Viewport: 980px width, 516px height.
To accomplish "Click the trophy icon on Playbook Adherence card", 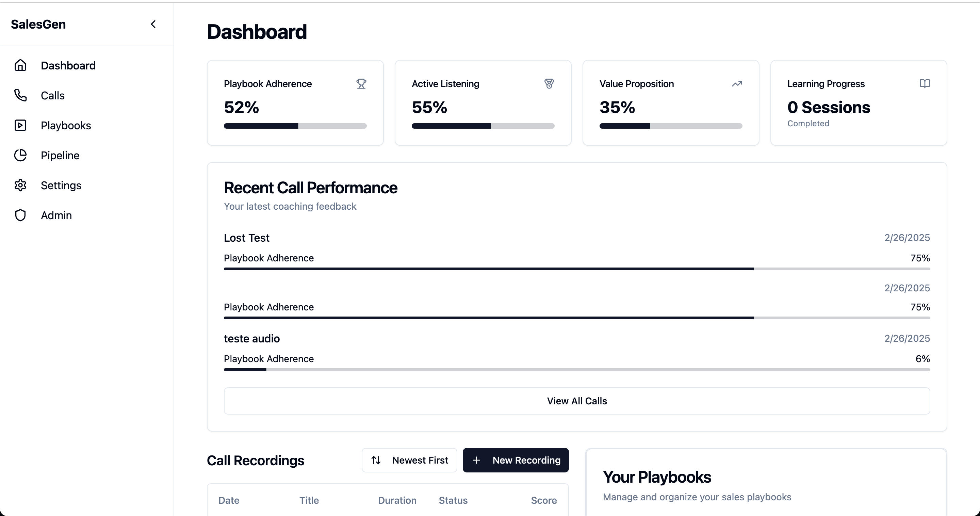I will point(361,84).
